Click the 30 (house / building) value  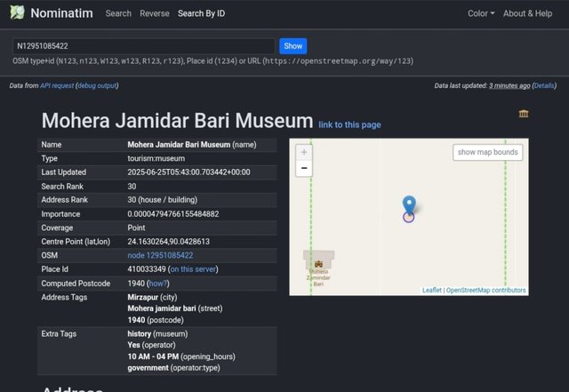tap(162, 200)
